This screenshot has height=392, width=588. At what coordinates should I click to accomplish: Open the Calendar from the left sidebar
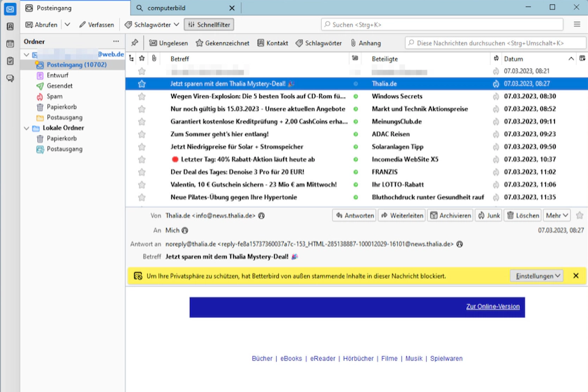10,44
